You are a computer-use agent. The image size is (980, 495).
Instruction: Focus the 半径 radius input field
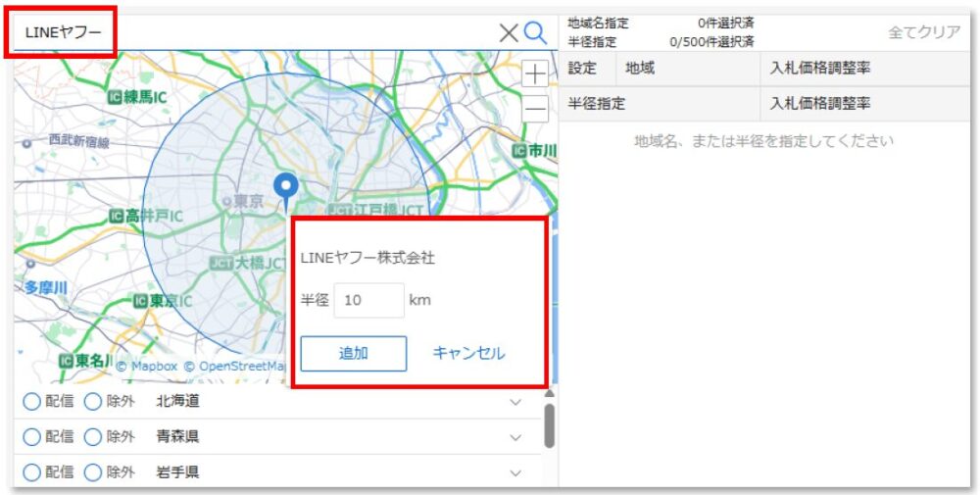point(368,301)
